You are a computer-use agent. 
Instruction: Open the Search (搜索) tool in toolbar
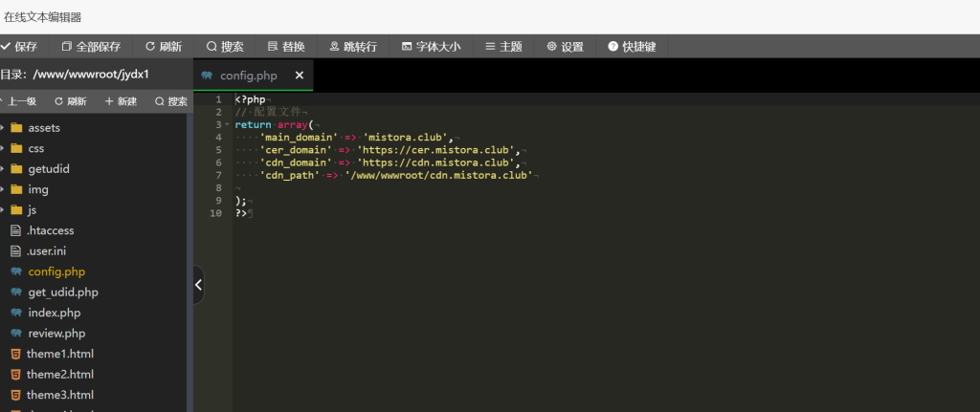click(x=225, y=46)
